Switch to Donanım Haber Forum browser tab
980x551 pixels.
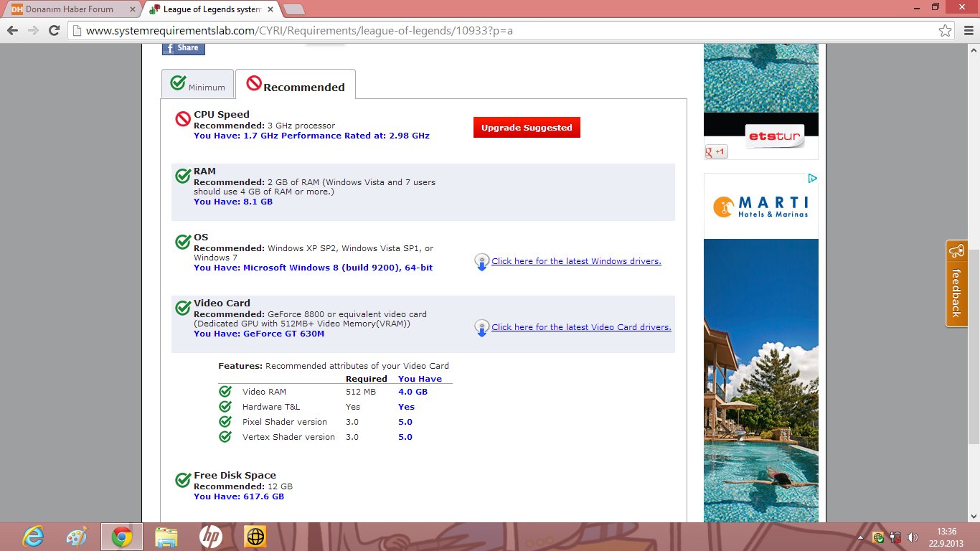(x=70, y=9)
